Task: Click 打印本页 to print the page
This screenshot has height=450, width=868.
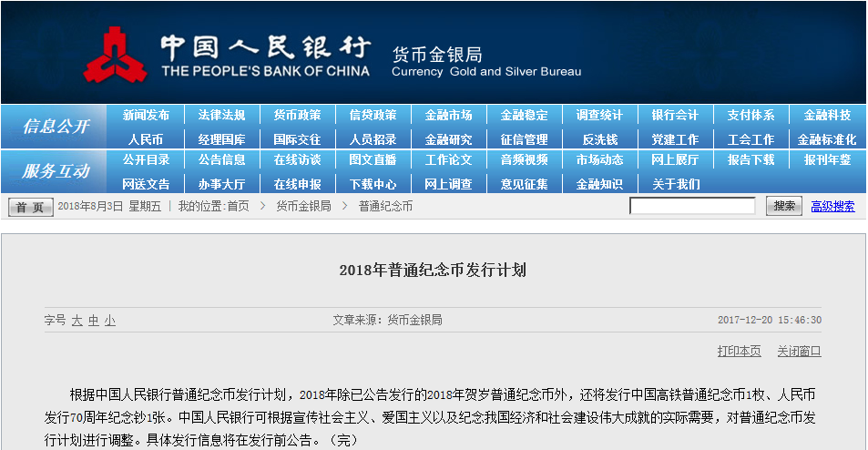Action: [739, 352]
